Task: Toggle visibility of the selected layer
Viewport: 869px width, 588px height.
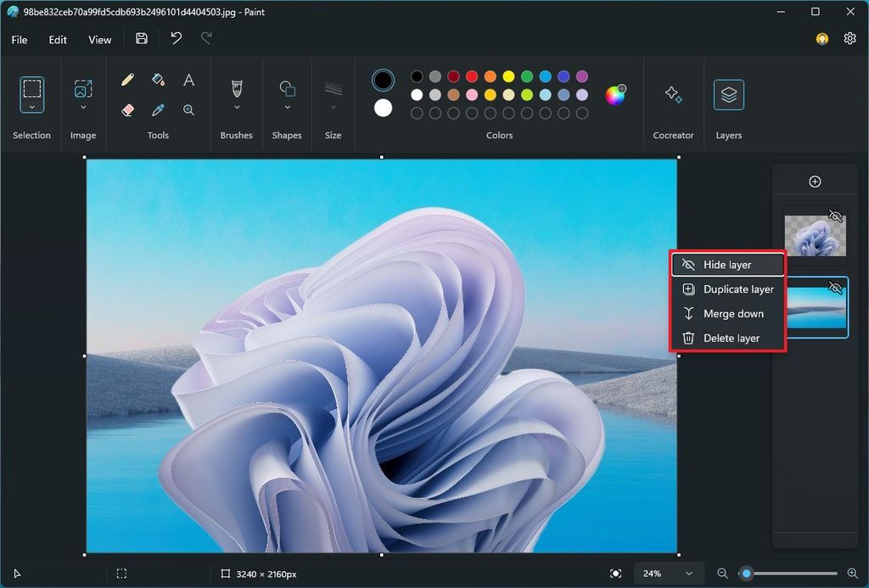Action: click(835, 288)
